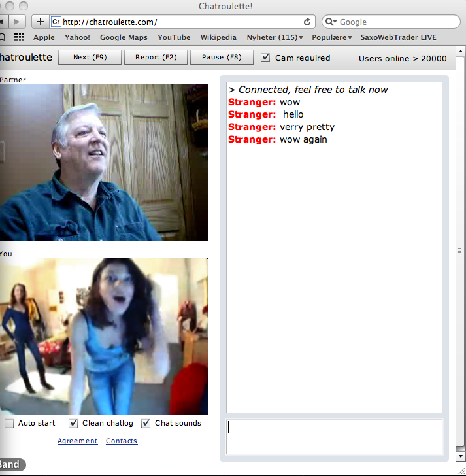Click the 'Connected, feel free to talk now' line
This screenshot has width=466, height=476.
click(x=308, y=90)
